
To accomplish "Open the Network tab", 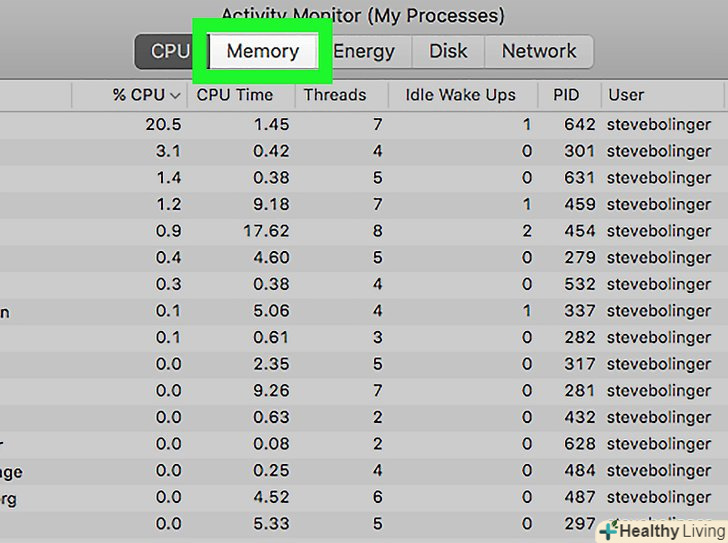I will pyautogui.click(x=539, y=51).
